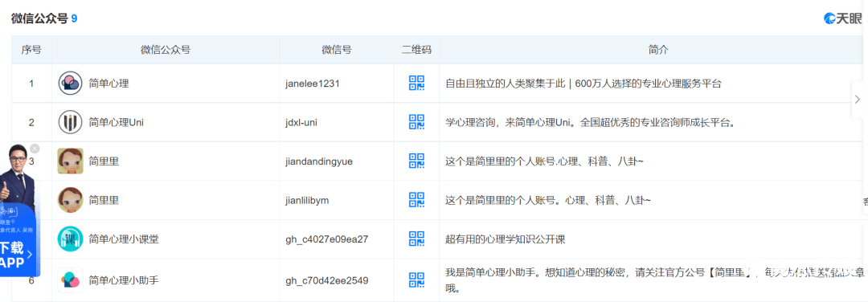View QR code for 简单心理小助手
This screenshot has height=302, width=868.
pos(416,280)
